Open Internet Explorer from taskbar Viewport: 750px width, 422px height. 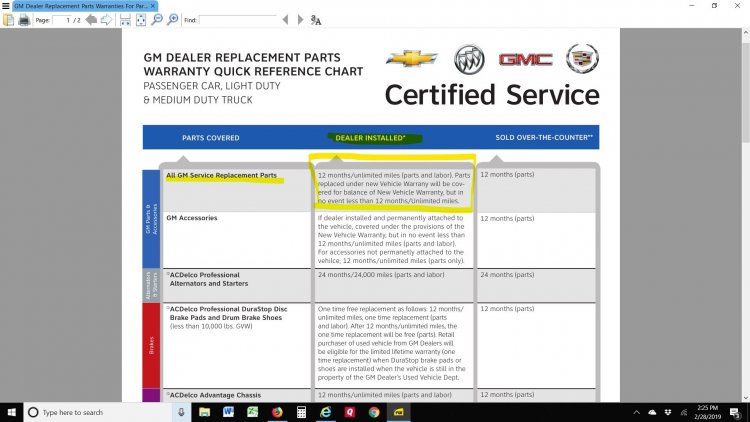coord(326,412)
